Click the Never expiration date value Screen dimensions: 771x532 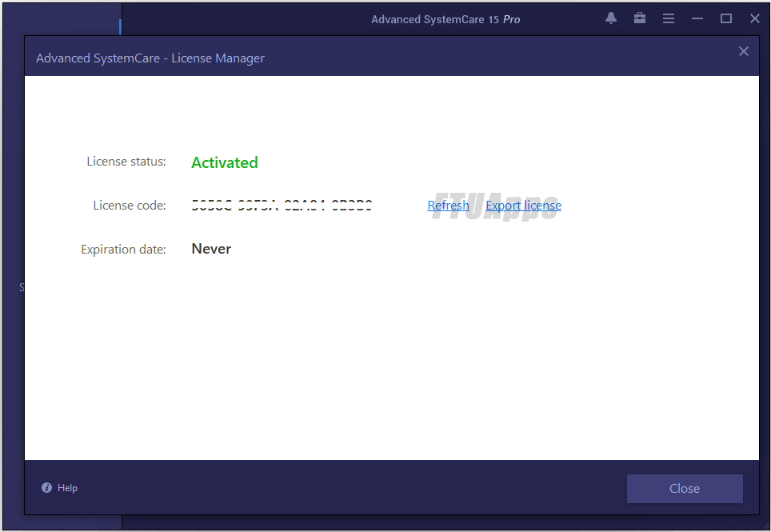click(x=211, y=249)
